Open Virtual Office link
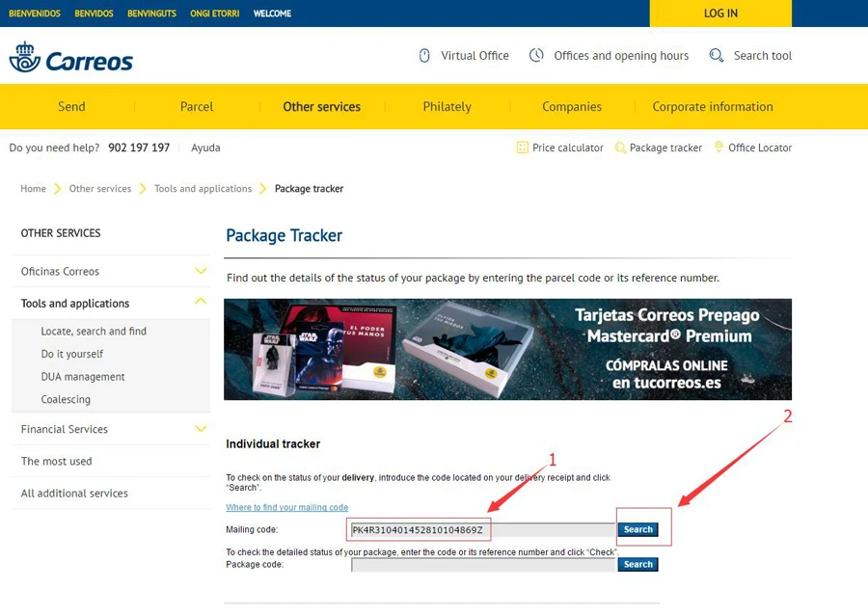This screenshot has height=615, width=868. 475,55
